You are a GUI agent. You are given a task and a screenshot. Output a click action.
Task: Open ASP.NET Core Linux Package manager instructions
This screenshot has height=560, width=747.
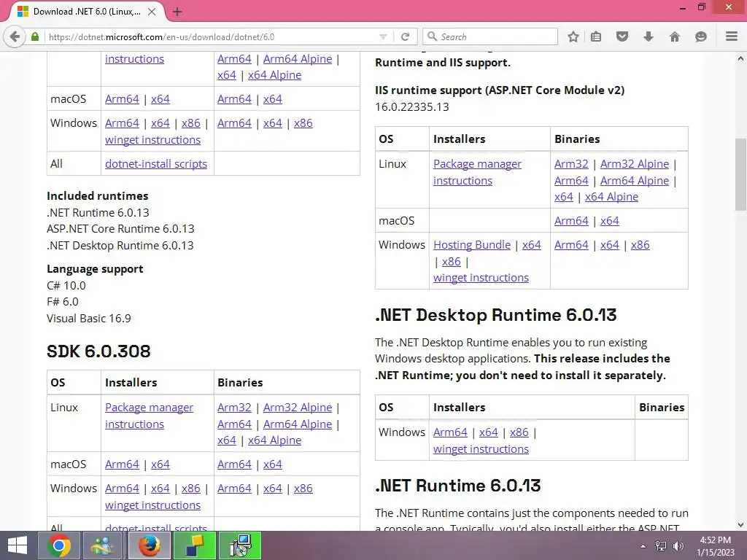tap(477, 172)
